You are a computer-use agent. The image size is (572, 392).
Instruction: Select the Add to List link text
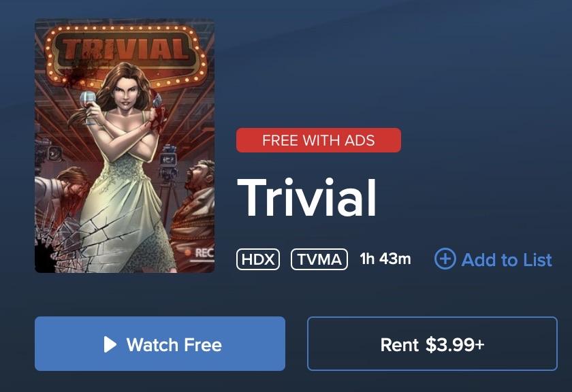tap(507, 259)
